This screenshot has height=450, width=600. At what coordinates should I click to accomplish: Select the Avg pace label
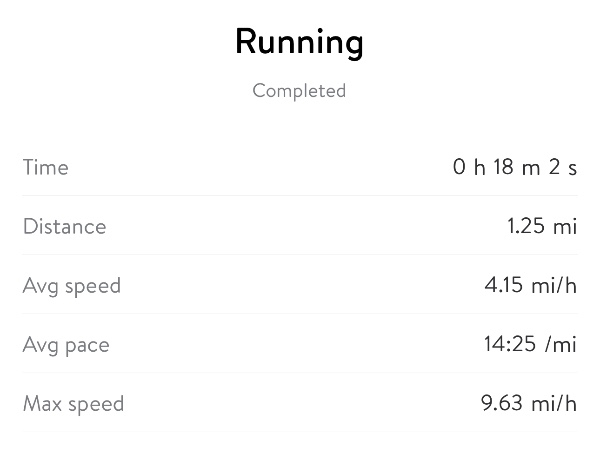[x=66, y=345]
